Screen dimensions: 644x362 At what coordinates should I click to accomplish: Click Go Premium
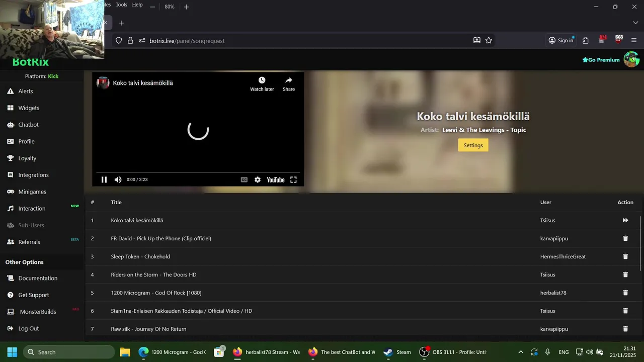[x=601, y=60]
